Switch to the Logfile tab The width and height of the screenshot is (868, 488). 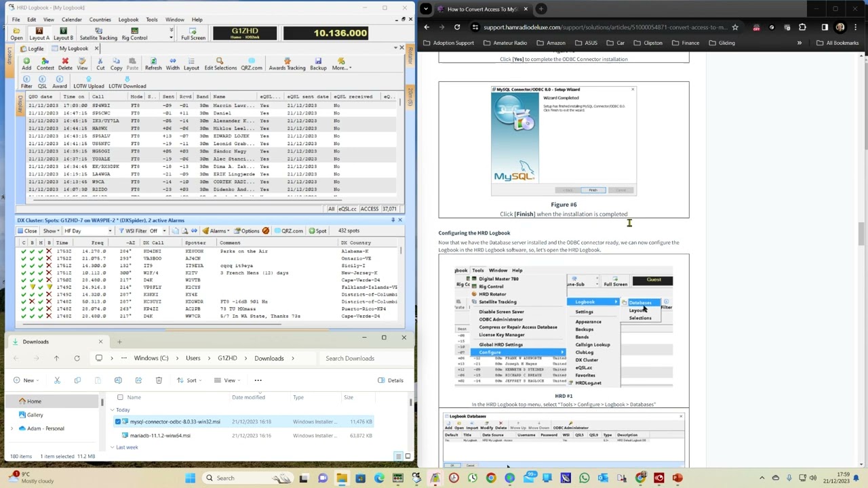click(x=32, y=49)
